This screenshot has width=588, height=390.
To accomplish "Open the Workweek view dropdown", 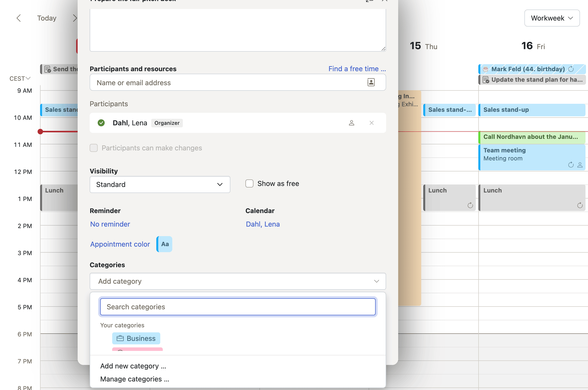I will tap(552, 18).
